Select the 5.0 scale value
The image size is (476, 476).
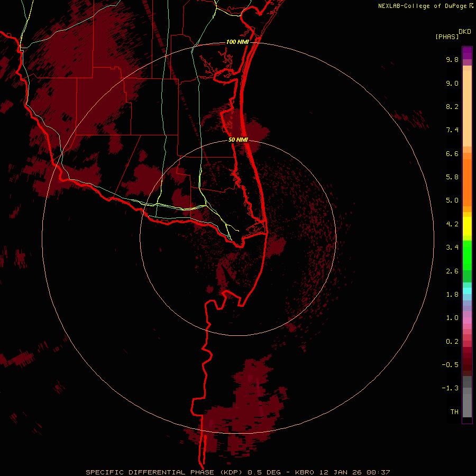(452, 200)
